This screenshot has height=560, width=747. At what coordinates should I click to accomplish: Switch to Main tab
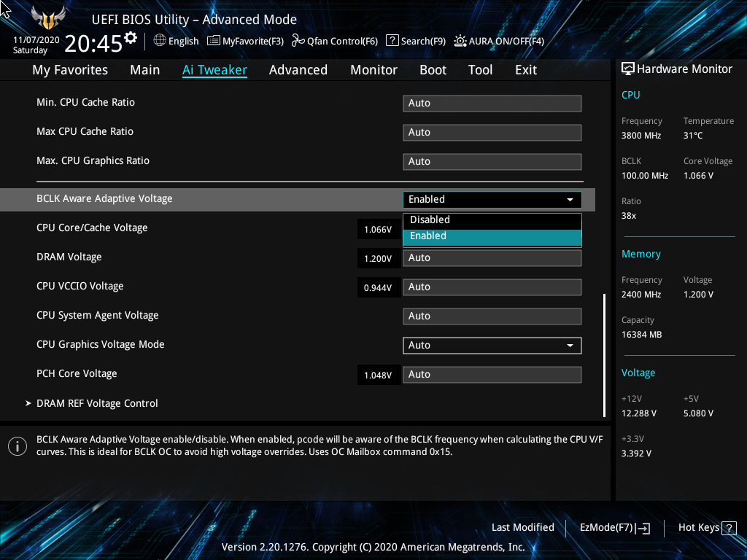(x=145, y=70)
